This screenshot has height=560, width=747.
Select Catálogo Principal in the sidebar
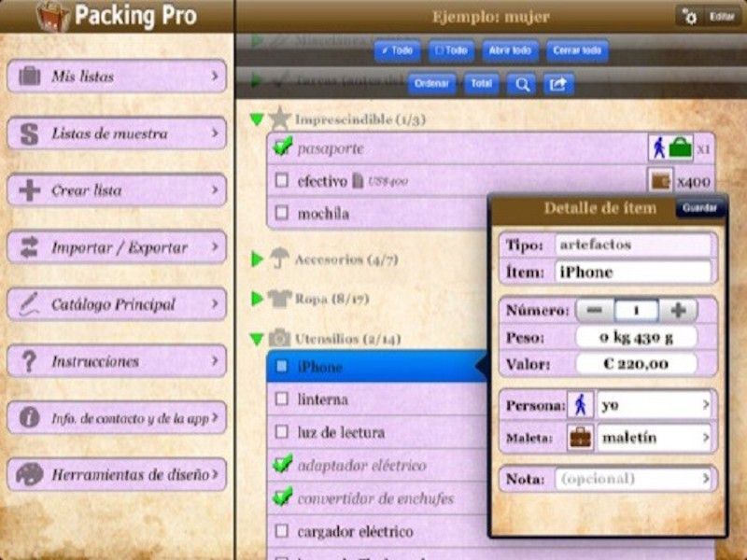click(x=116, y=303)
